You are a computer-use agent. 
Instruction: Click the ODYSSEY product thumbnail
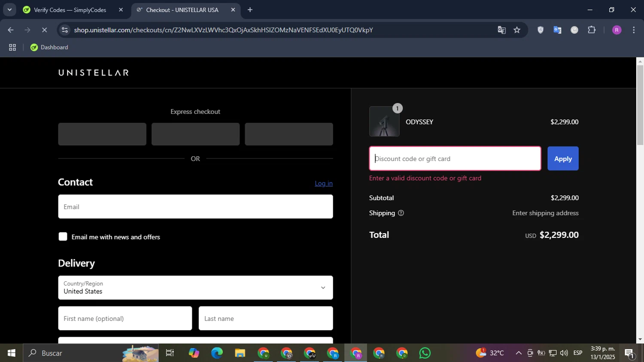tap(384, 122)
